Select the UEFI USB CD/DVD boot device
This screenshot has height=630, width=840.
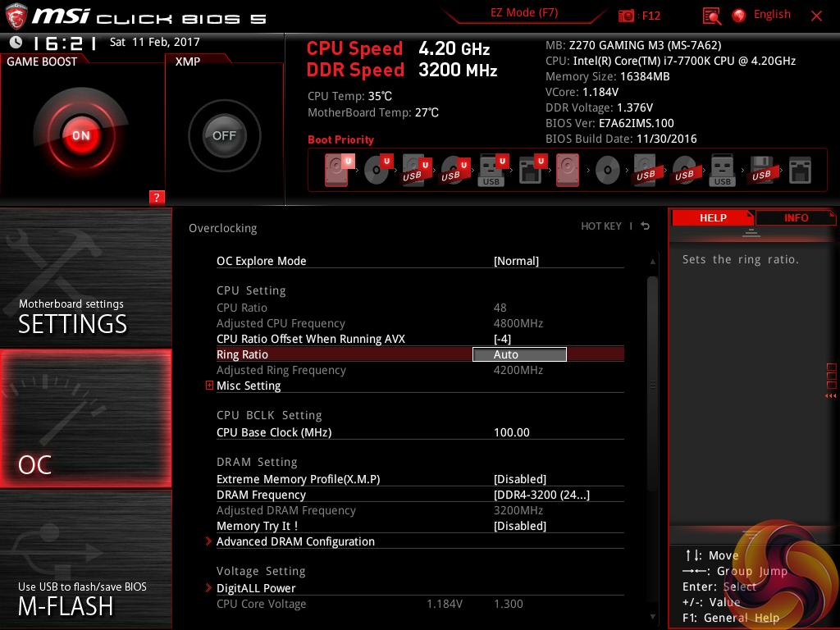[x=454, y=170]
